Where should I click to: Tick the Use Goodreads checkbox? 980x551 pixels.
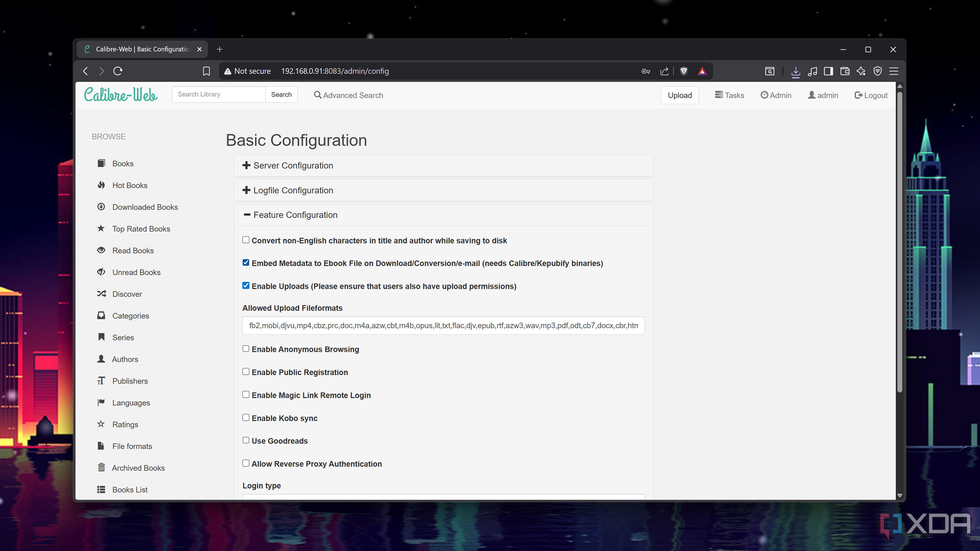click(246, 440)
